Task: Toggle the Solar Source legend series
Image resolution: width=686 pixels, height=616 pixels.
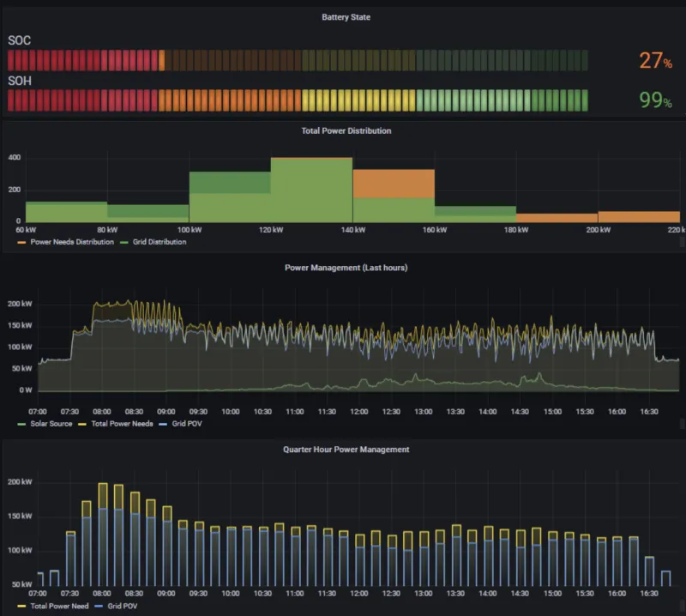Action: click(x=51, y=423)
